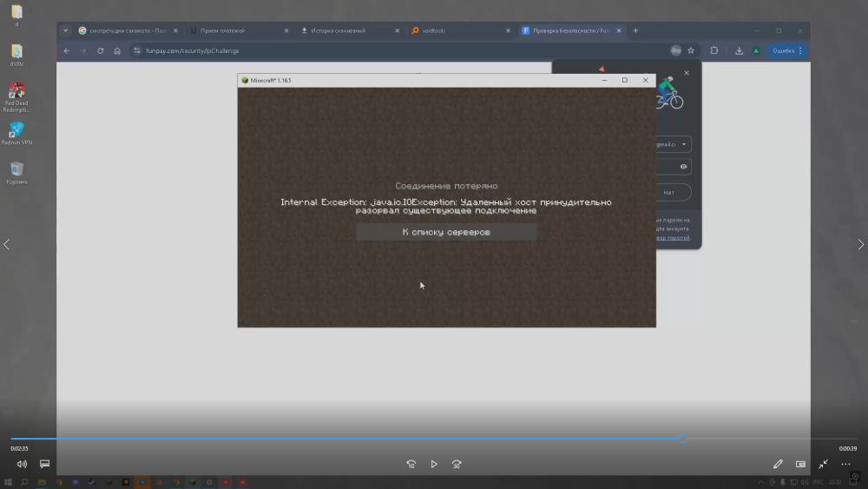
Task: Expand Chrome tab search dropdown arrow
Action: (x=65, y=30)
